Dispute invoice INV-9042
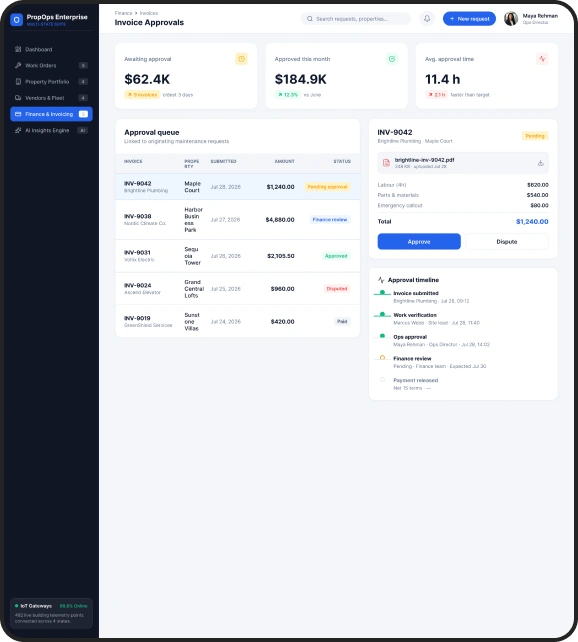Image resolution: width=578 pixels, height=642 pixels. (507, 242)
